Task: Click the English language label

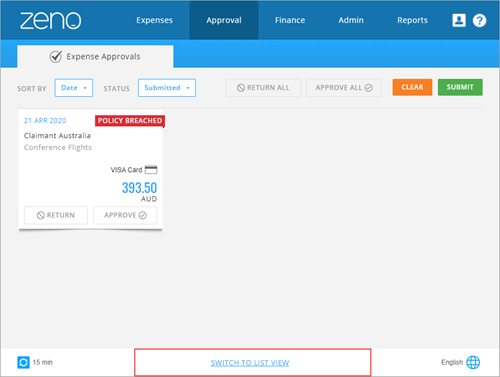Action: click(452, 362)
